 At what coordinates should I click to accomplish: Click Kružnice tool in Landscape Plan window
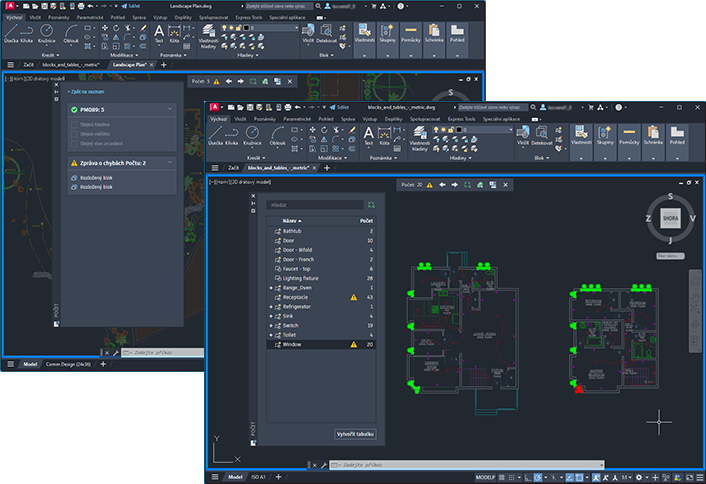click(x=46, y=34)
